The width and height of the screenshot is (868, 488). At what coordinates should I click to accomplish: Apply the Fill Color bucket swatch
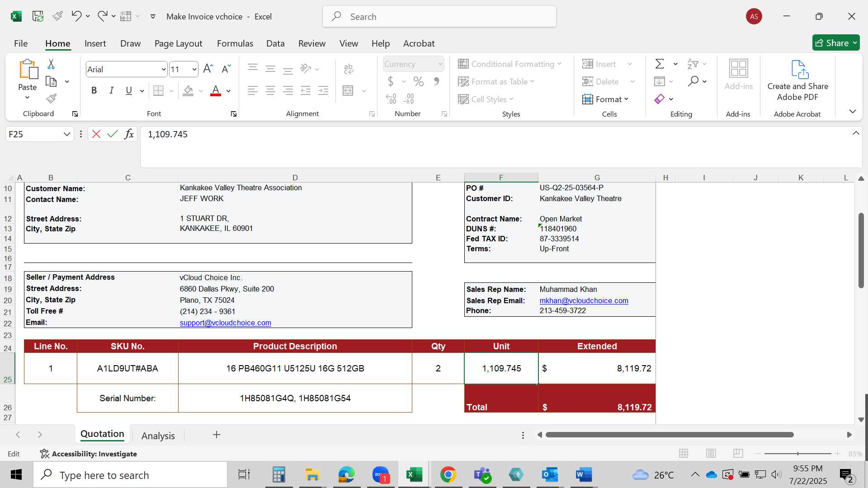[189, 90]
